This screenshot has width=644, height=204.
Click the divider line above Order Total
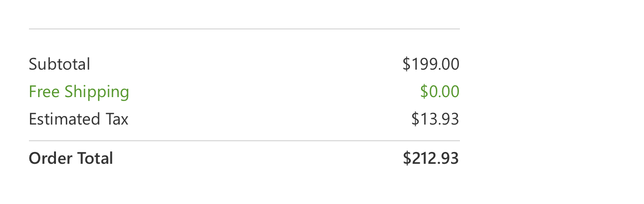click(x=244, y=141)
